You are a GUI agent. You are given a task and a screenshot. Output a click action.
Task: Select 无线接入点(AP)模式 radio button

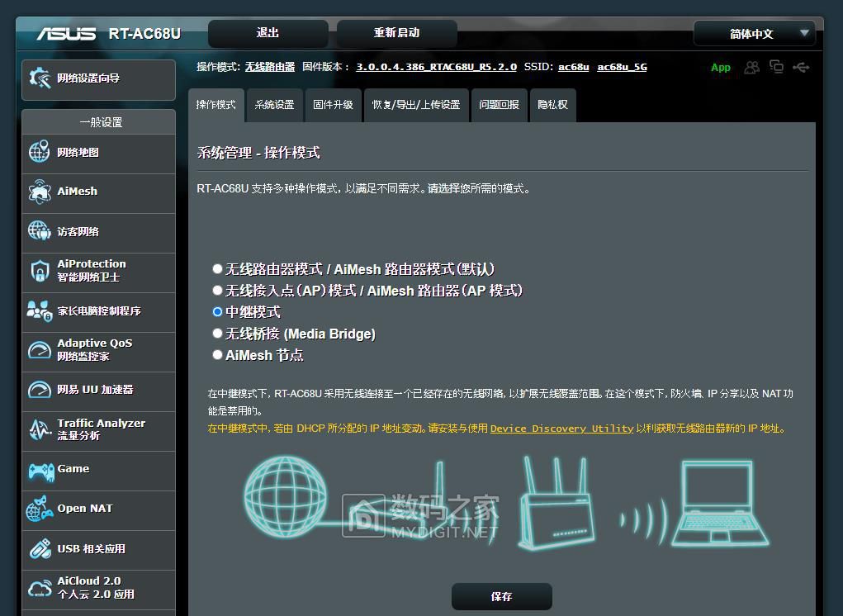tap(217, 291)
